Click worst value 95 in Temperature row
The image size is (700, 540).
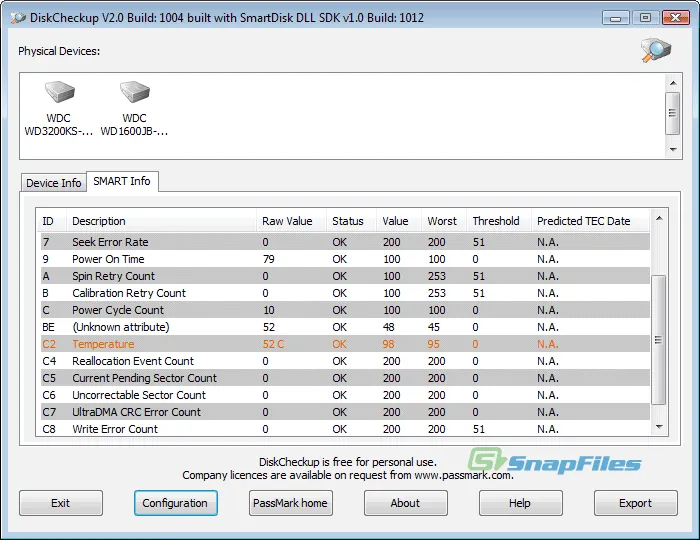[433, 344]
